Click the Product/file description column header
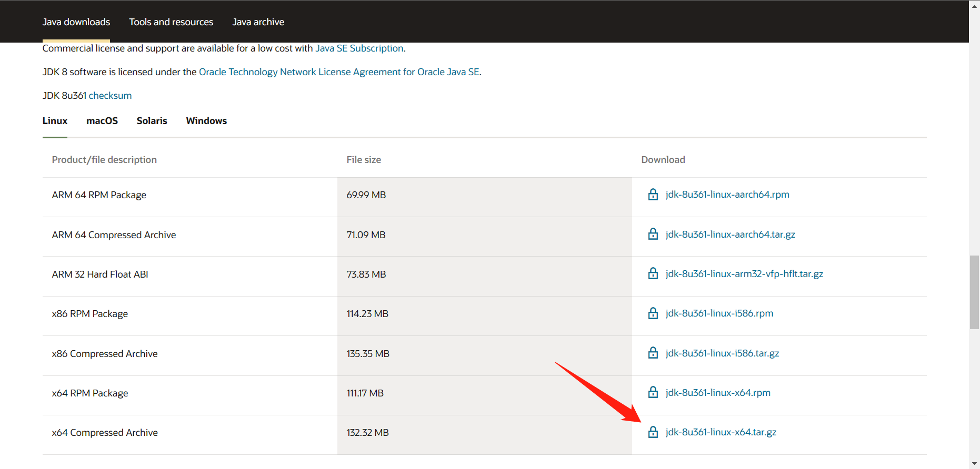Viewport: 980px width, 469px height. [x=104, y=160]
